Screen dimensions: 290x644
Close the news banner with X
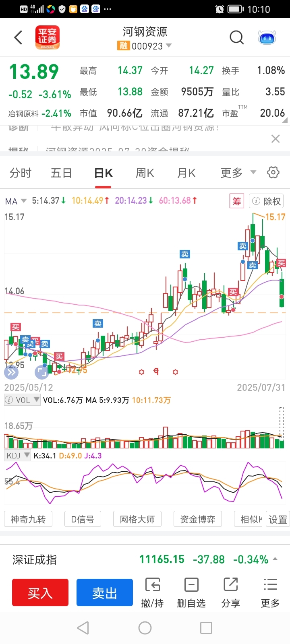(x=275, y=139)
